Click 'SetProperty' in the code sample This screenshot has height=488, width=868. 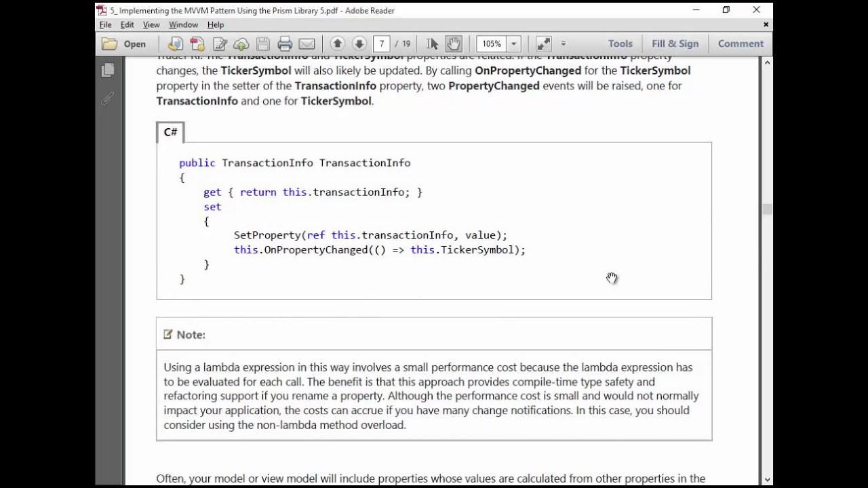coord(267,235)
